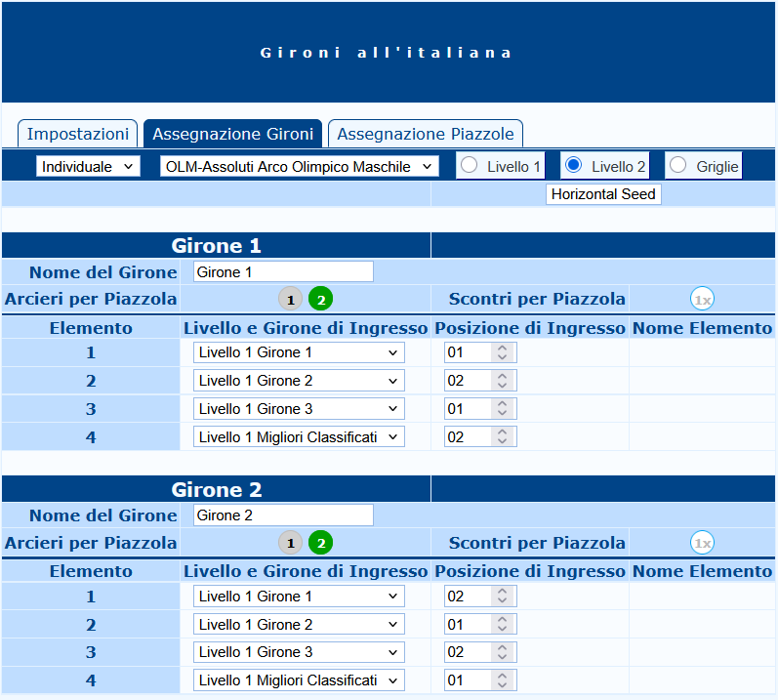Click the Horizontal Seed button
Viewport: 778px width, 700px height.
point(603,194)
